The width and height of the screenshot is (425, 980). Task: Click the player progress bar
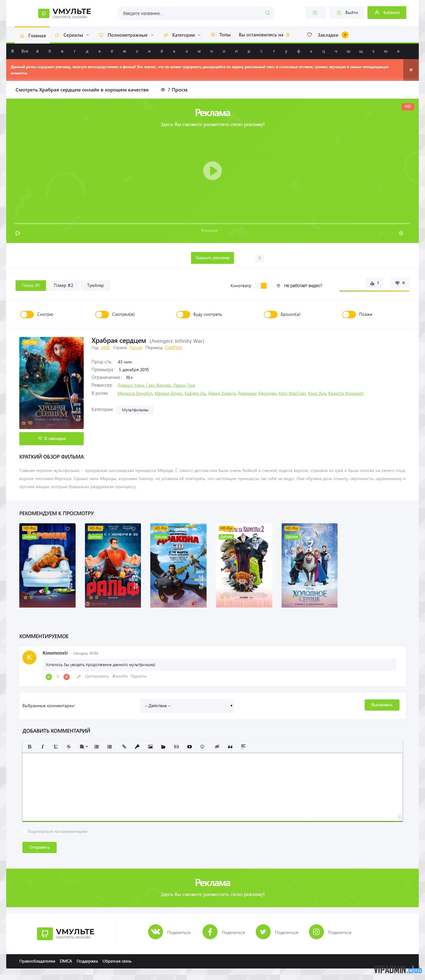212,223
